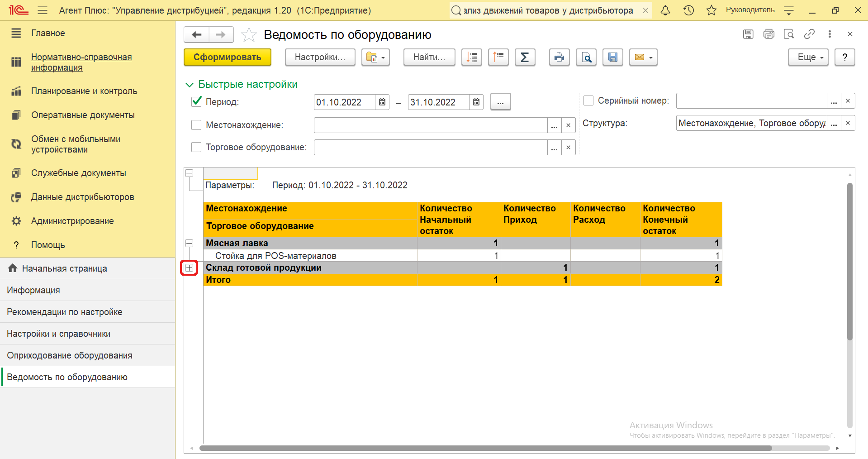Open the Еще dropdown menu

pos(808,57)
